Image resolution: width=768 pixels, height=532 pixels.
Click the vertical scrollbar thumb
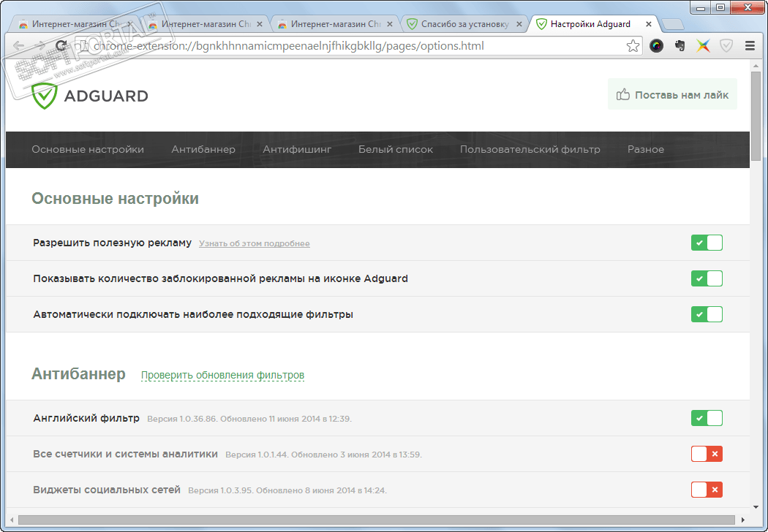coord(756,115)
